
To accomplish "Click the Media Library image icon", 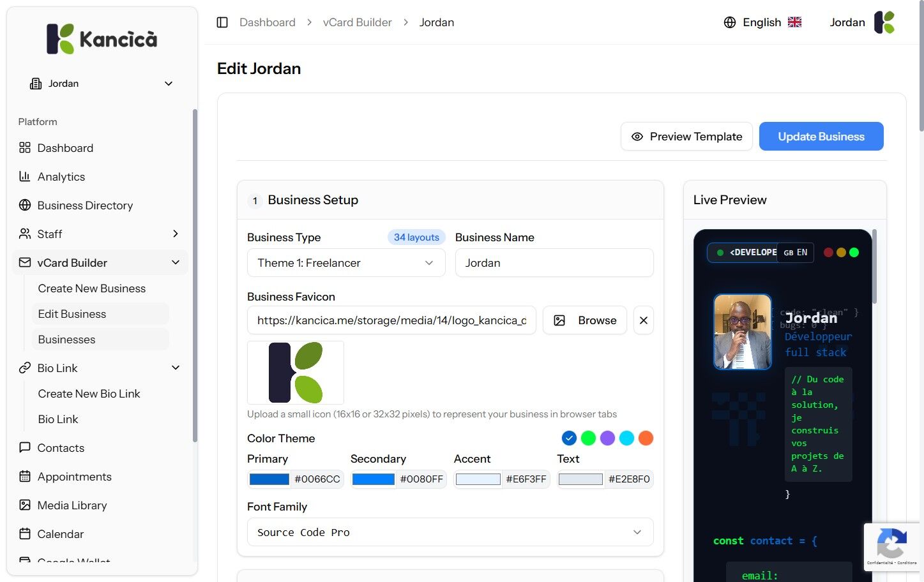I will coord(25,505).
